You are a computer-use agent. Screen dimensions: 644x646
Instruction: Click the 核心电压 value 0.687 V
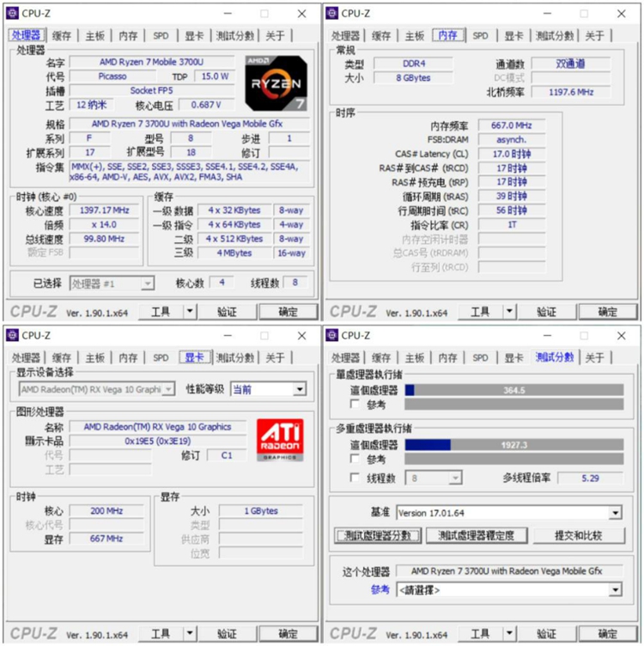[x=206, y=105]
